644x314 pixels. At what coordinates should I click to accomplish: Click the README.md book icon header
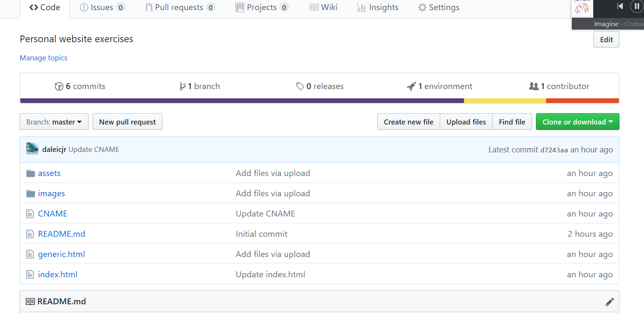[x=30, y=302]
